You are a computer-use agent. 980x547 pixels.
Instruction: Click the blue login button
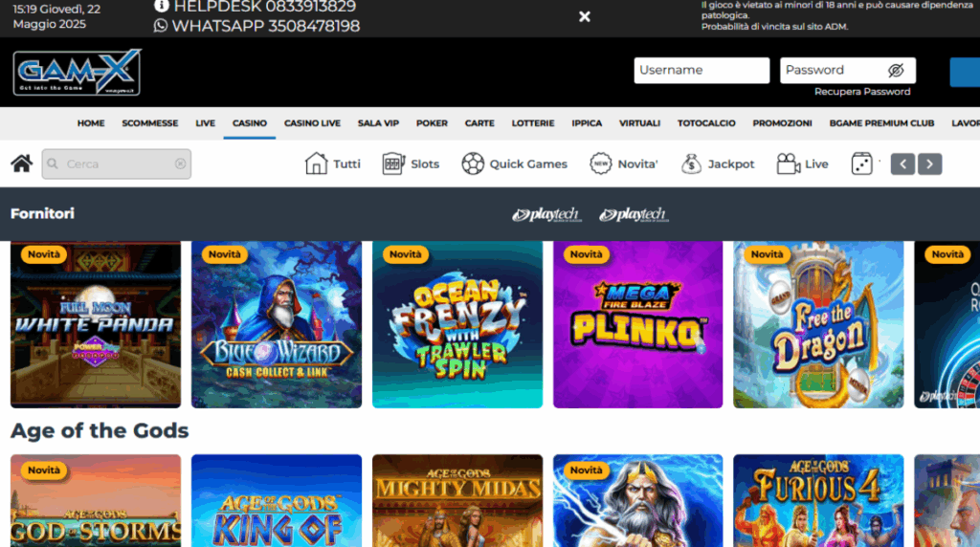pyautogui.click(x=965, y=72)
